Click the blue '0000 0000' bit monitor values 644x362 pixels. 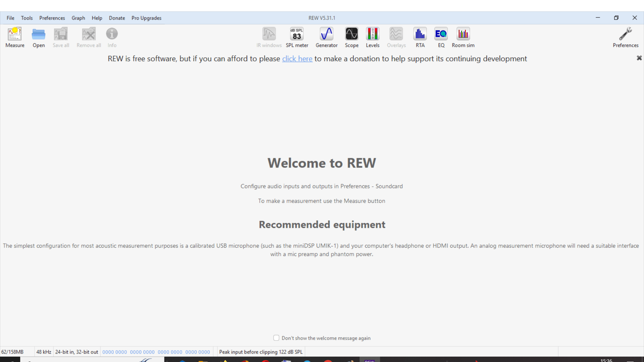[x=156, y=352]
